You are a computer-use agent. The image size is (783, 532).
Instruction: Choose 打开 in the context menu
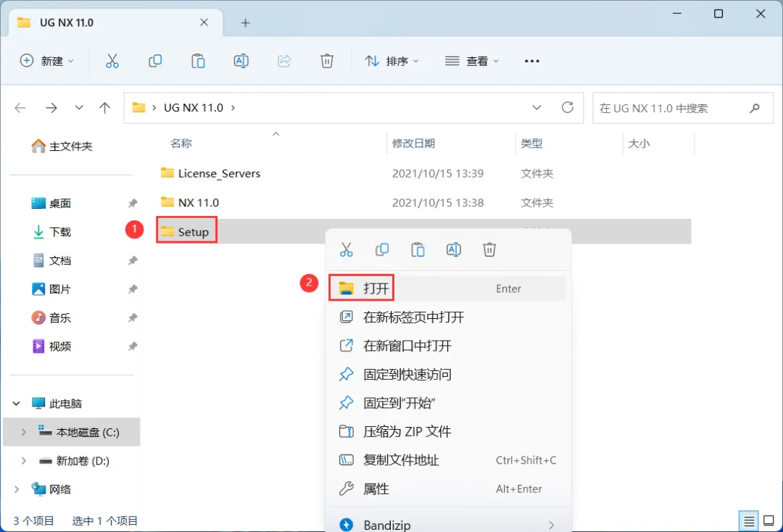(447, 288)
